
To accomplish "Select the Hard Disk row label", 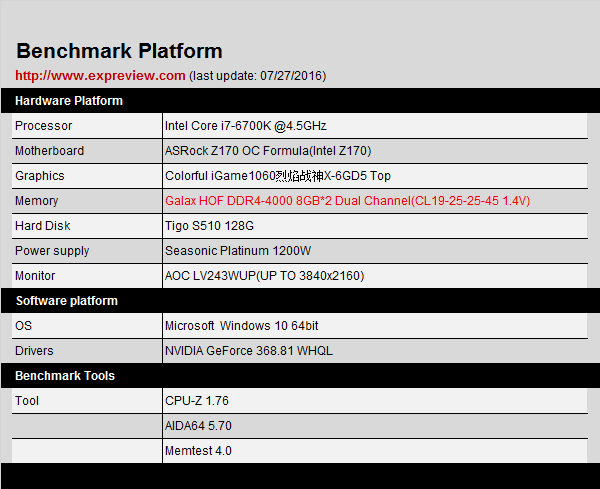I will (x=43, y=226).
